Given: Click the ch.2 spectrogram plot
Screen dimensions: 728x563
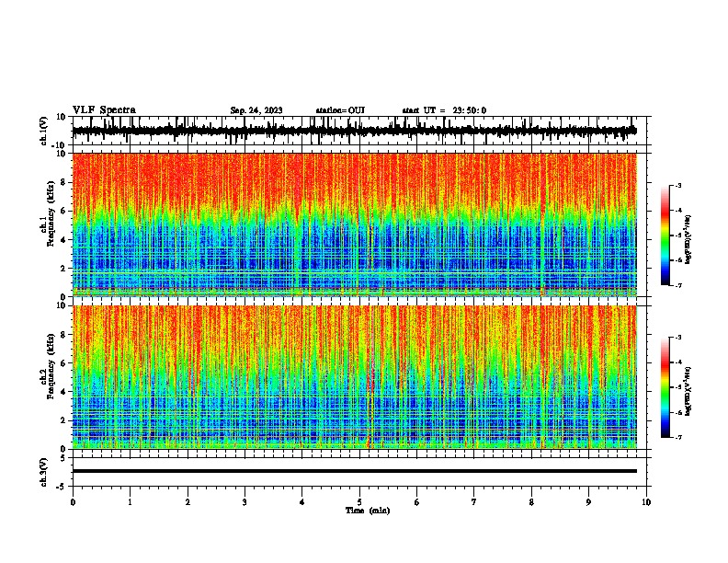Looking at the screenshot, I should (x=355, y=377).
